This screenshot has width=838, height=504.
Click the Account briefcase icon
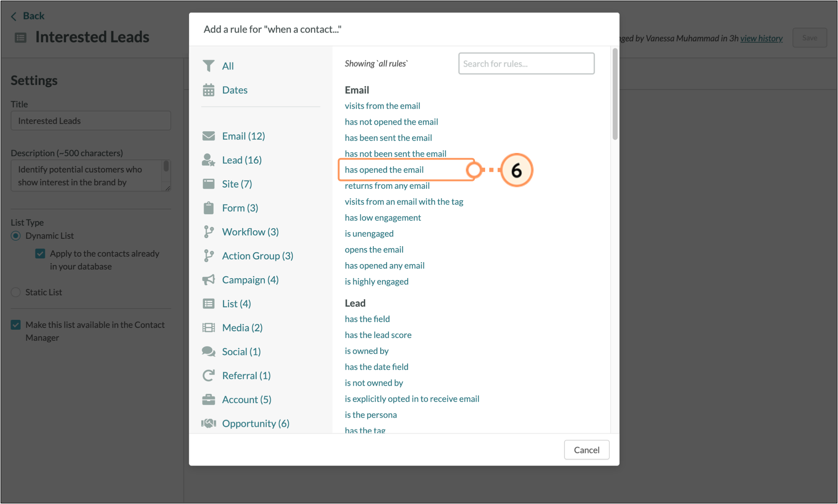pyautogui.click(x=208, y=400)
